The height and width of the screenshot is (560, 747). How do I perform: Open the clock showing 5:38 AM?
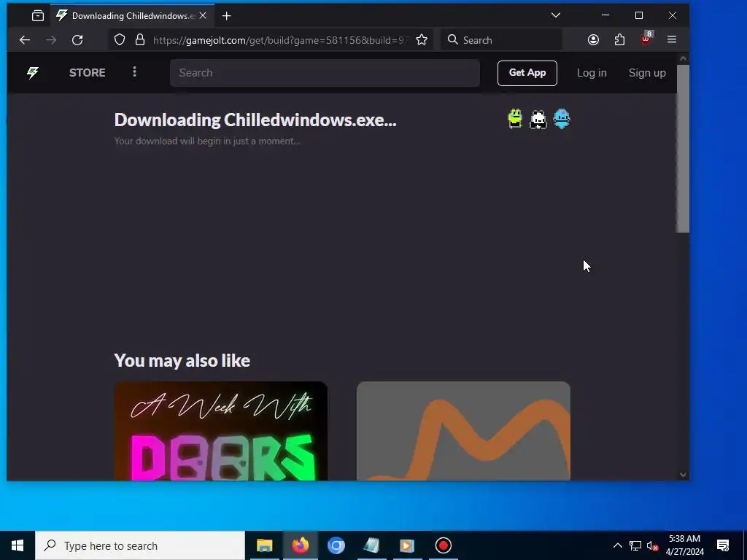click(x=684, y=545)
